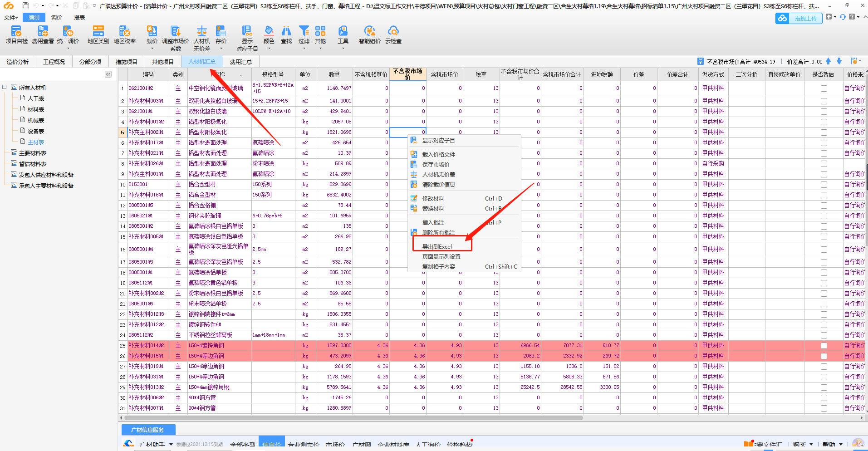Click the 人材机无价差 scale icon

point(202,31)
